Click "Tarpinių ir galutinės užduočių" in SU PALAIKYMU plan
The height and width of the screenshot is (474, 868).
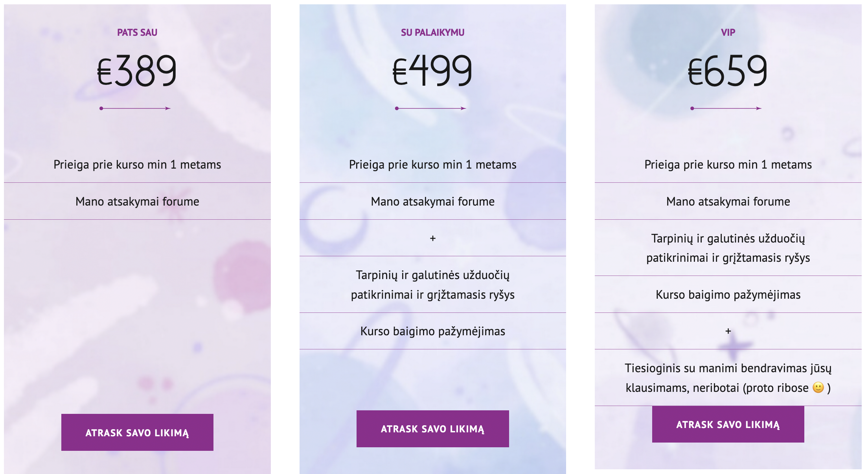pyautogui.click(x=432, y=275)
